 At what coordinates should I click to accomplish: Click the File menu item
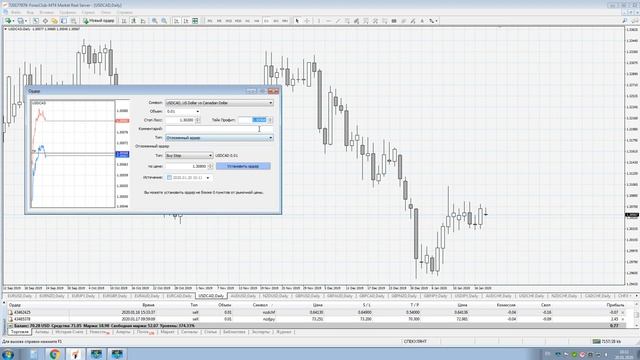pyautogui.click(x=16, y=13)
